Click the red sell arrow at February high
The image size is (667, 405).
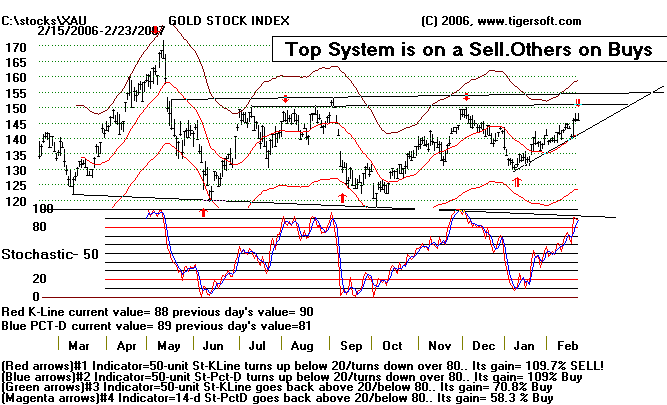577,102
